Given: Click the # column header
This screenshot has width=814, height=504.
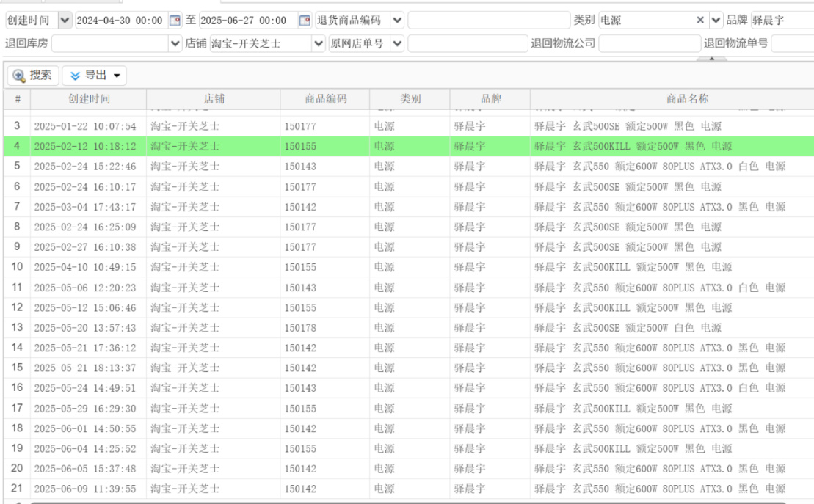Looking at the screenshot, I should 17,98.
